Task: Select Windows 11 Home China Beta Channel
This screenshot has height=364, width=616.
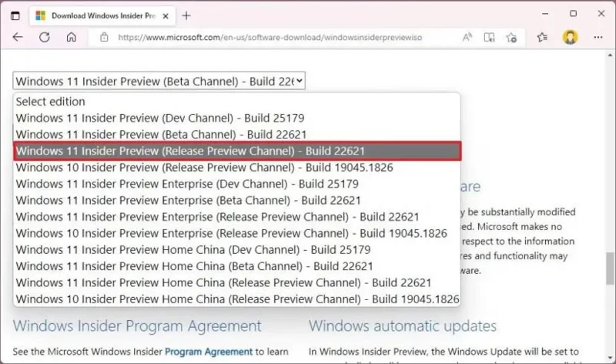Action: (x=236, y=266)
